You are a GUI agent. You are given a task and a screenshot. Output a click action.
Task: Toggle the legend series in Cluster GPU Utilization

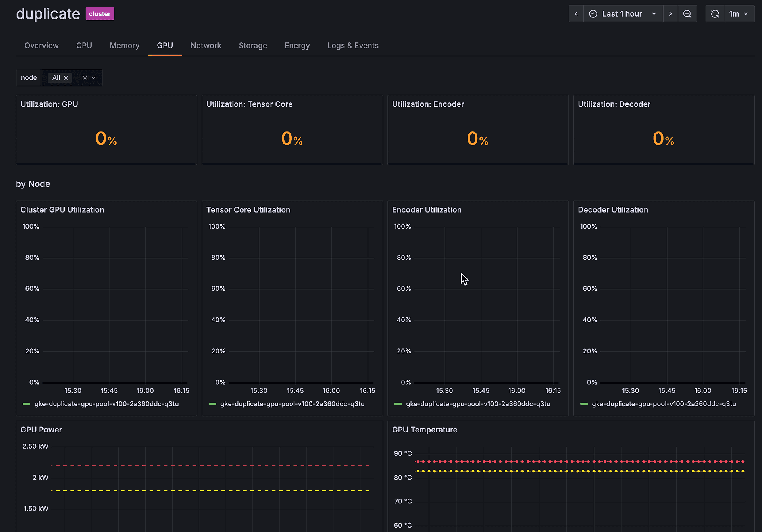coord(106,404)
